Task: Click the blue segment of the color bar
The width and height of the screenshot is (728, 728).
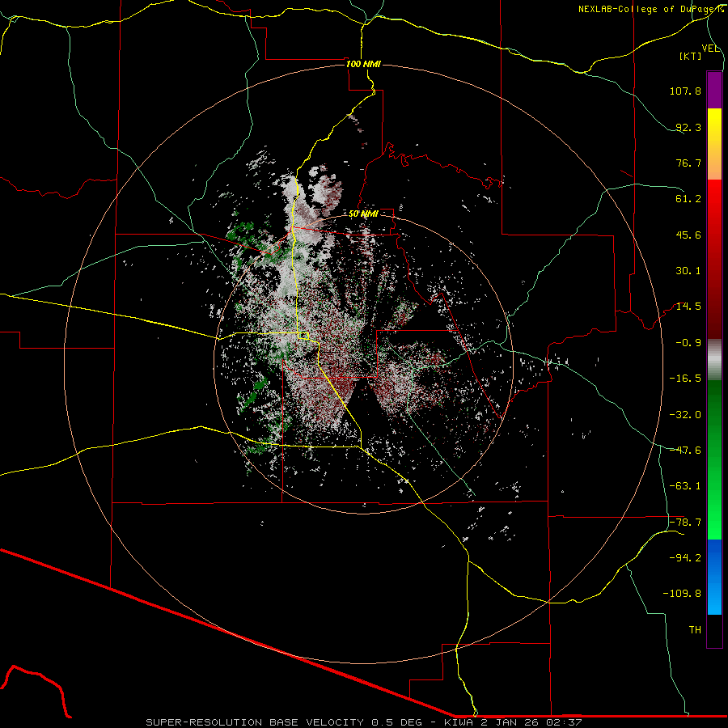Action: [714, 577]
